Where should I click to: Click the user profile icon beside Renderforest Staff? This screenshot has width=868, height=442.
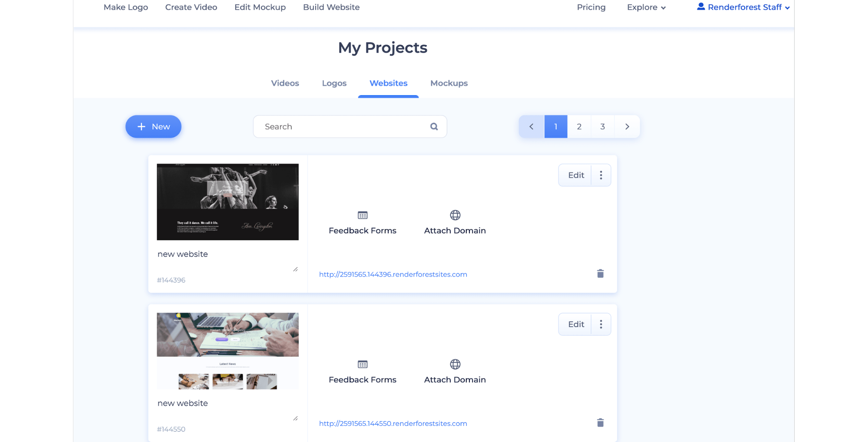(x=700, y=6)
